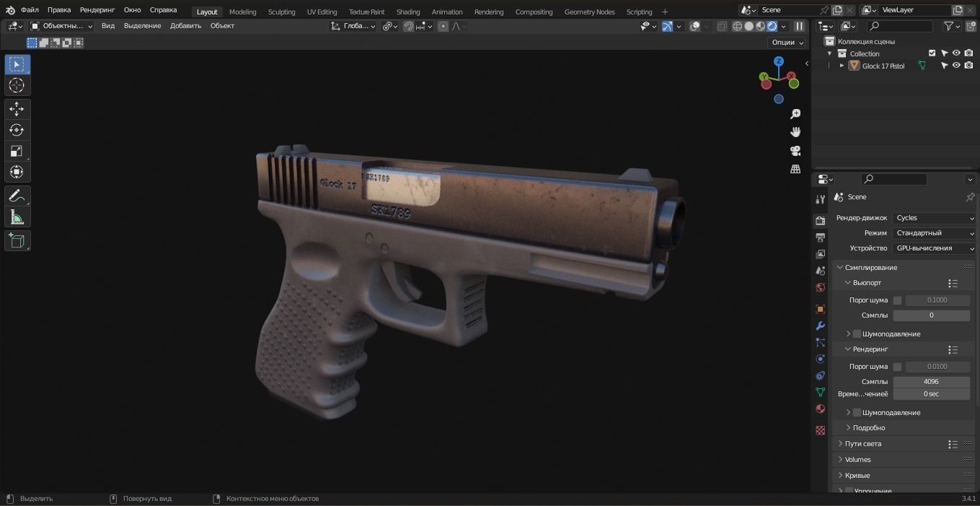
Task: Select the Annotate tool
Action: [x=17, y=196]
